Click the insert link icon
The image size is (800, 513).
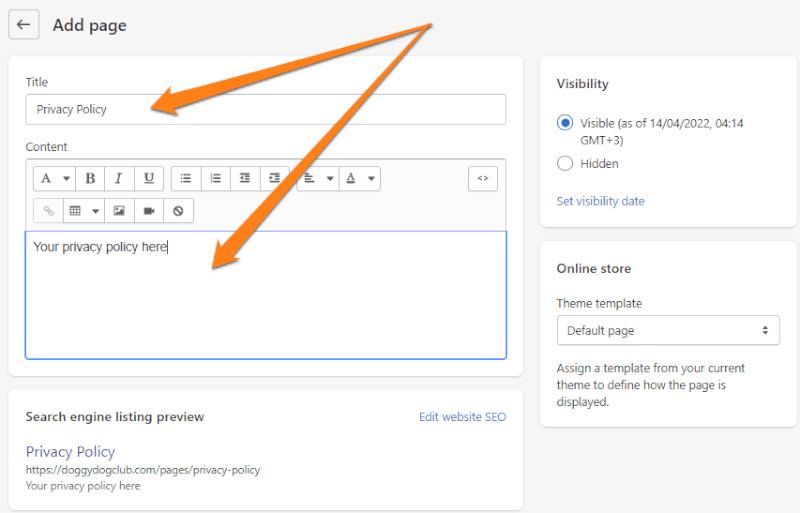(x=48, y=210)
